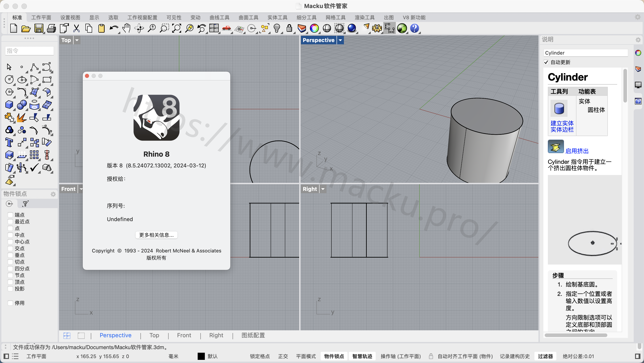Open the toolbar tabs gear menu
The image size is (644, 363).
pos(638,17)
